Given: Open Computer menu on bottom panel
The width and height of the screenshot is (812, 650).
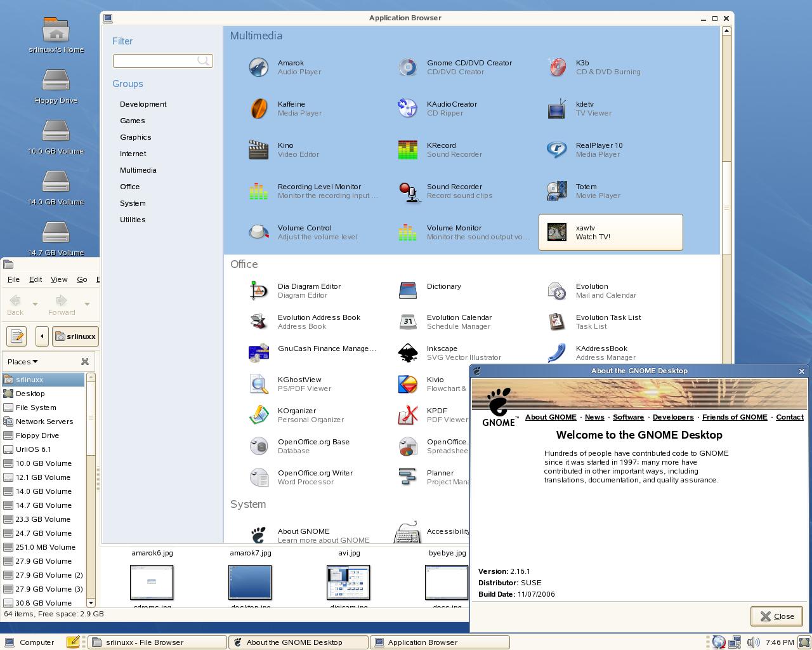Looking at the screenshot, I should [x=29, y=642].
